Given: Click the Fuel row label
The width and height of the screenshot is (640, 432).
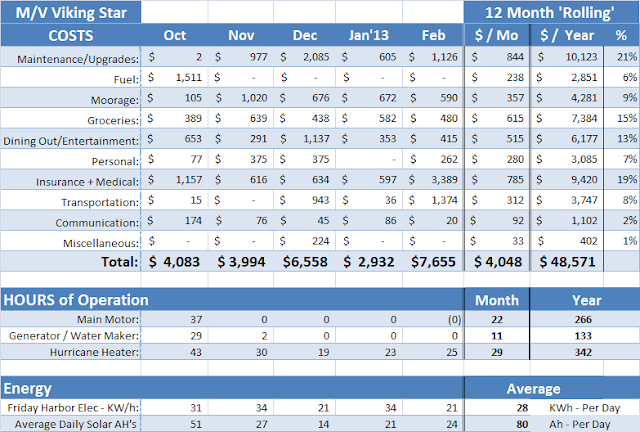Looking at the screenshot, I should tap(127, 79).
